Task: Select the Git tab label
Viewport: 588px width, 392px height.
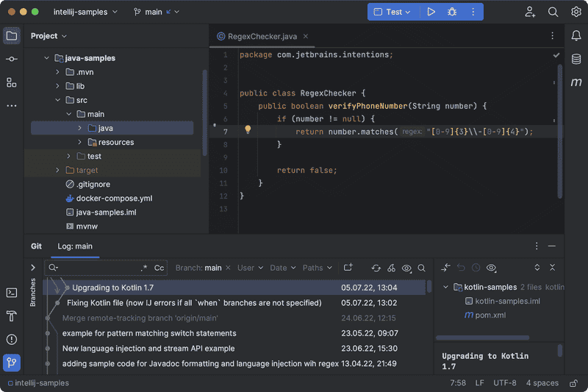Action: [36, 246]
